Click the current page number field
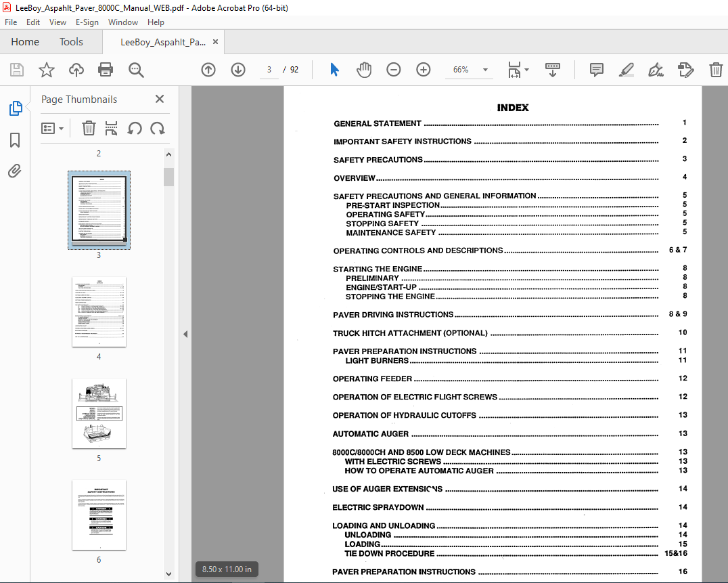The width and height of the screenshot is (728, 583). pos(269,70)
